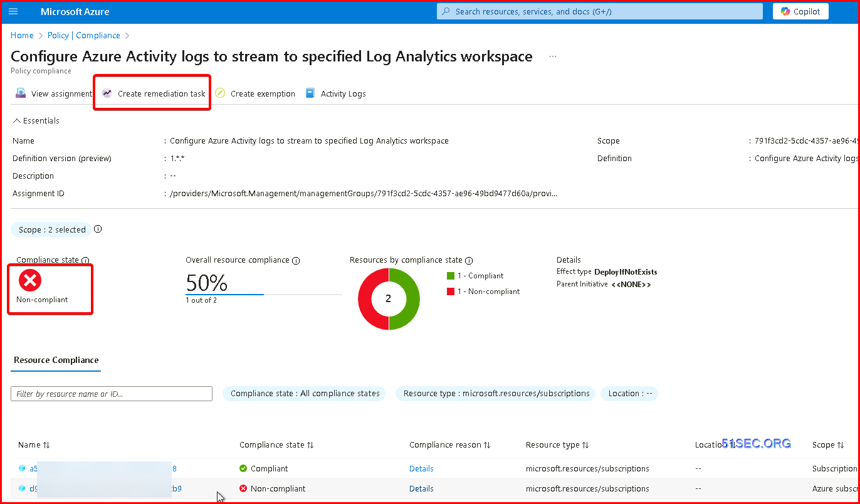Click Create remediation task
860x504 pixels.
[154, 93]
